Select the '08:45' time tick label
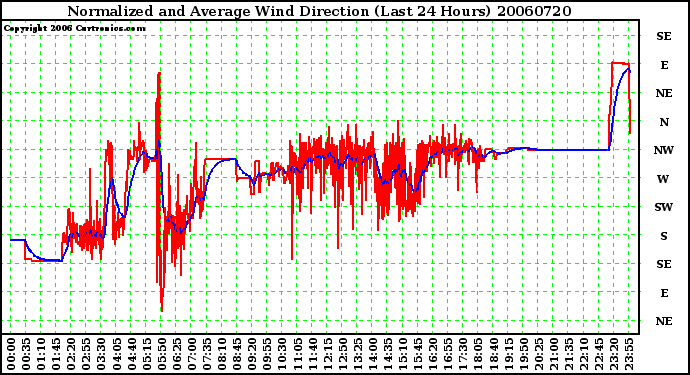 237,354
